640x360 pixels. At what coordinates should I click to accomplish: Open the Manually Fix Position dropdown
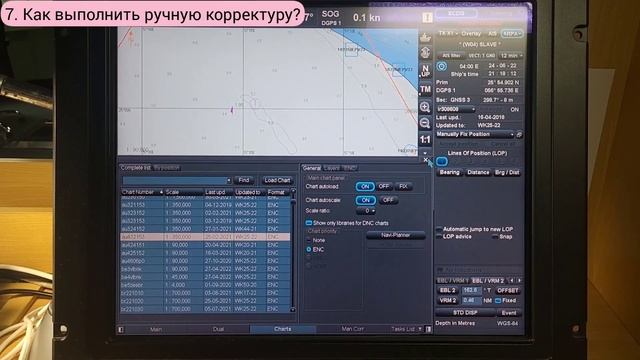tap(512, 134)
